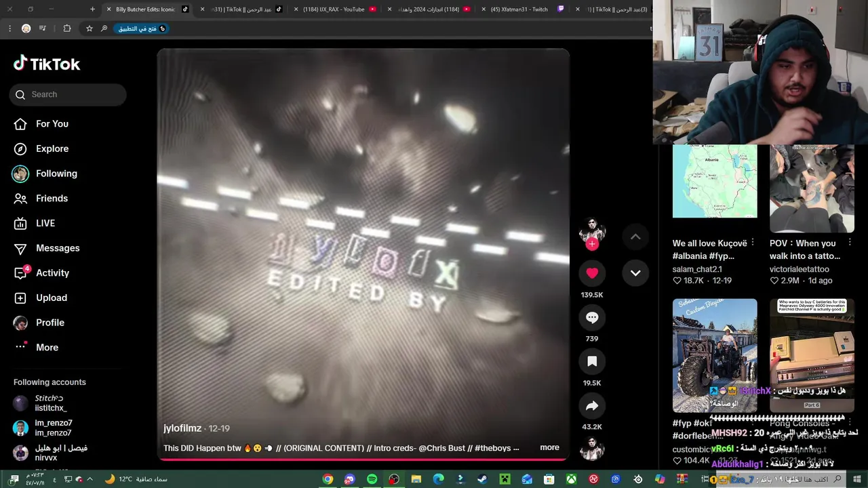Switch to the 'انجازات 2024' YouTube tab

(429, 9)
